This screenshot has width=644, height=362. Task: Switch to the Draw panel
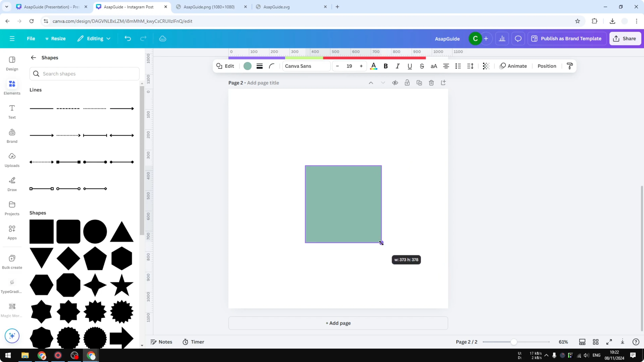pos(12,184)
